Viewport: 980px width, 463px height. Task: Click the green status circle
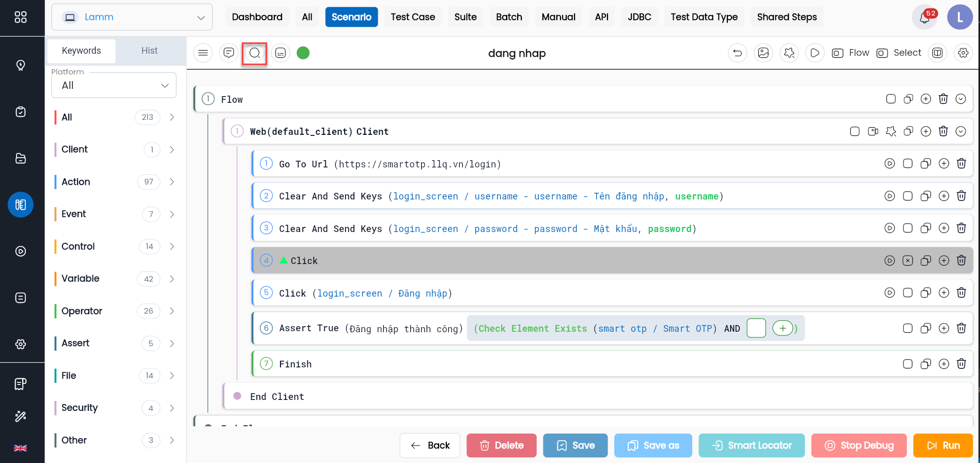[x=303, y=53]
